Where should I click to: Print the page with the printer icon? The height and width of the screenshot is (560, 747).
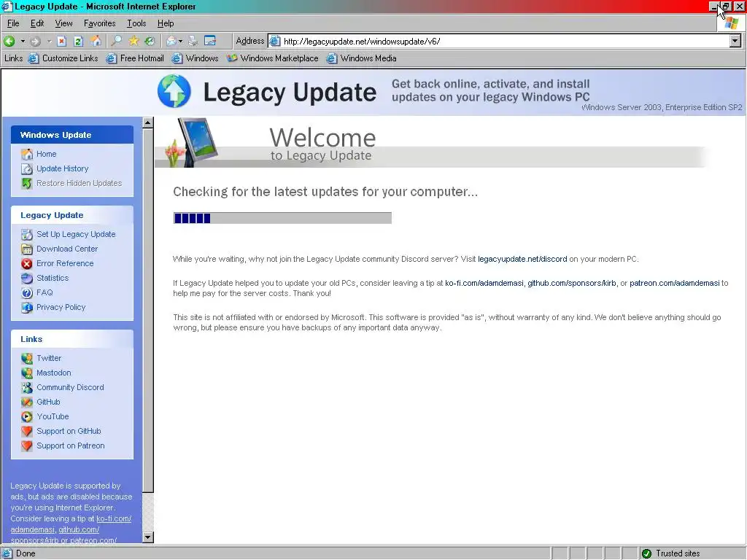coord(193,42)
